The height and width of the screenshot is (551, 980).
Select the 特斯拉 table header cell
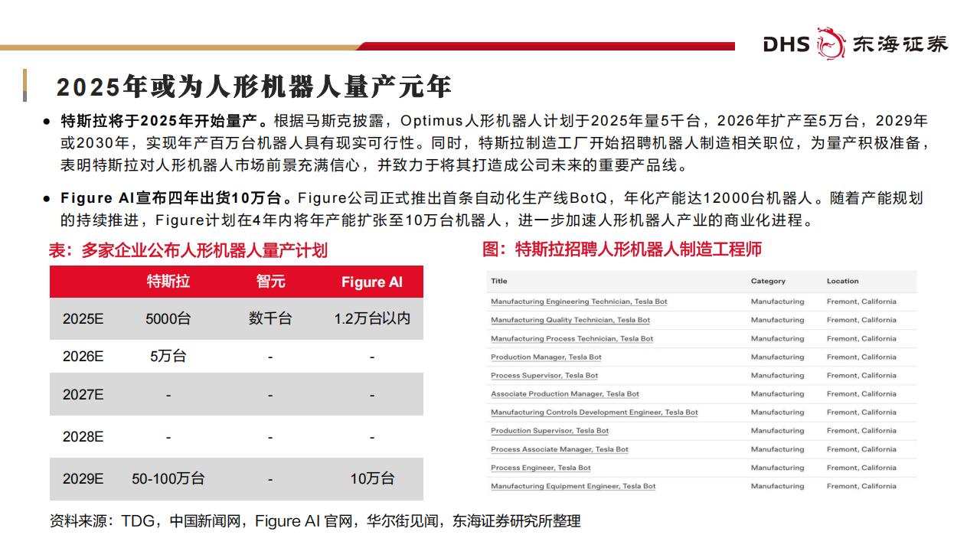(x=168, y=282)
